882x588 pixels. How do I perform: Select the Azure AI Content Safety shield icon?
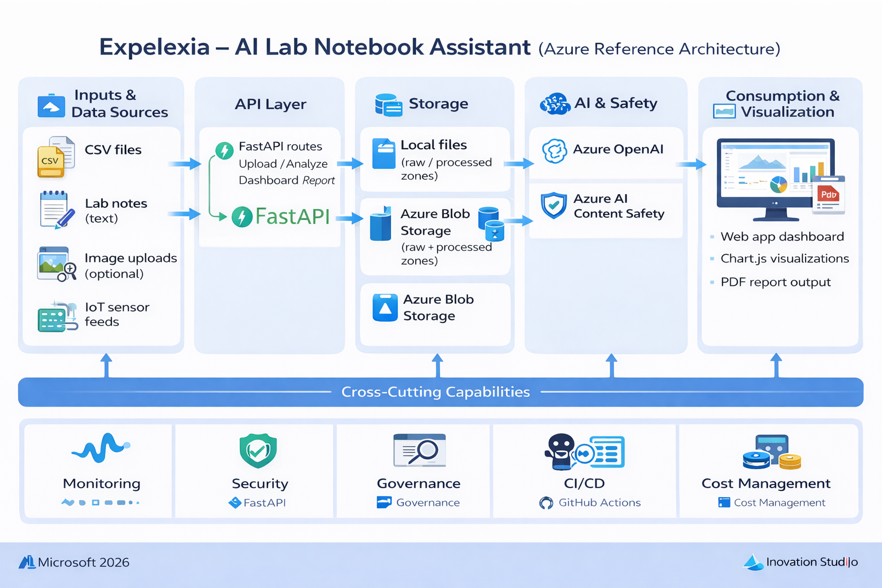tap(554, 206)
